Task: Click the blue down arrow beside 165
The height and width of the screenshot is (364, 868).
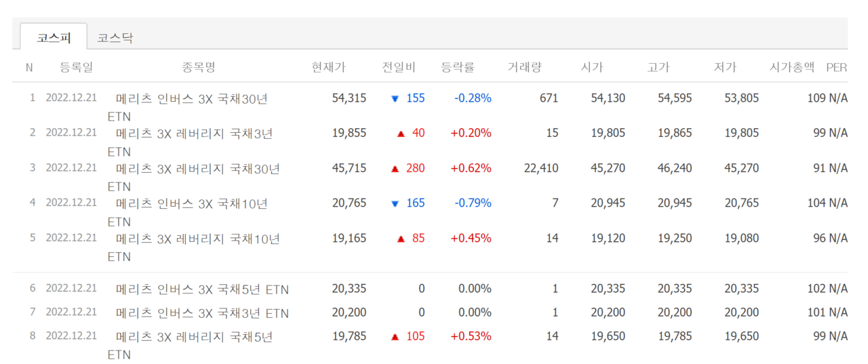Action: [x=395, y=204]
